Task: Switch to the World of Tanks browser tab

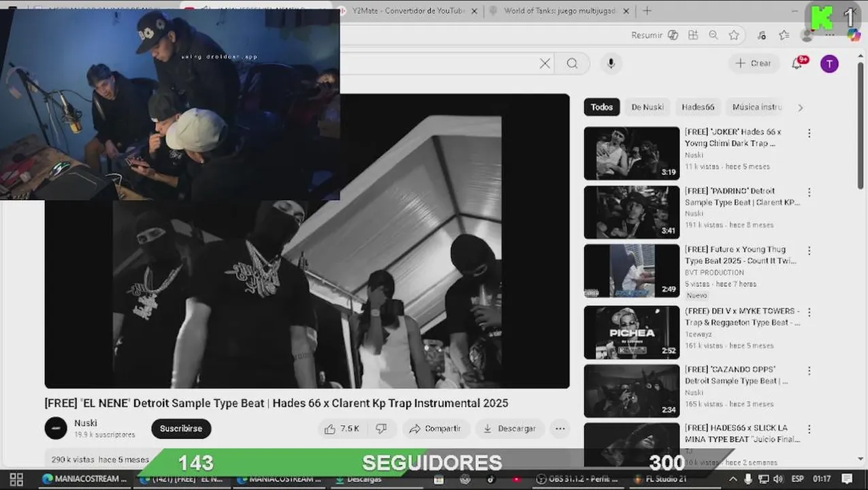Action: click(558, 11)
